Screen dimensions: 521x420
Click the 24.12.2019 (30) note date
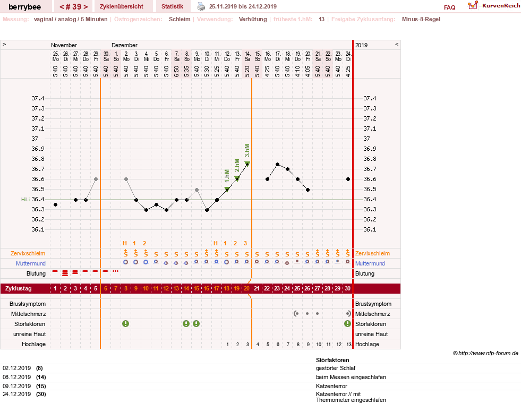tap(24, 394)
